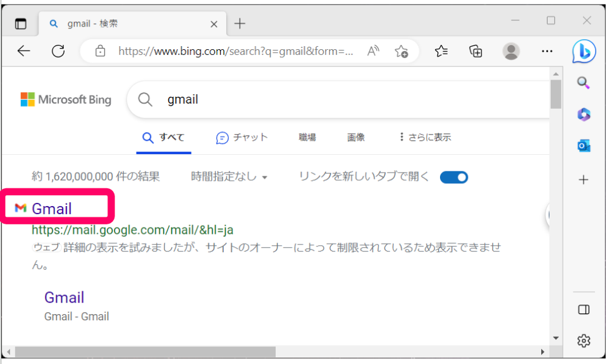Add this page to favorites
The height and width of the screenshot is (364, 612).
(x=401, y=51)
